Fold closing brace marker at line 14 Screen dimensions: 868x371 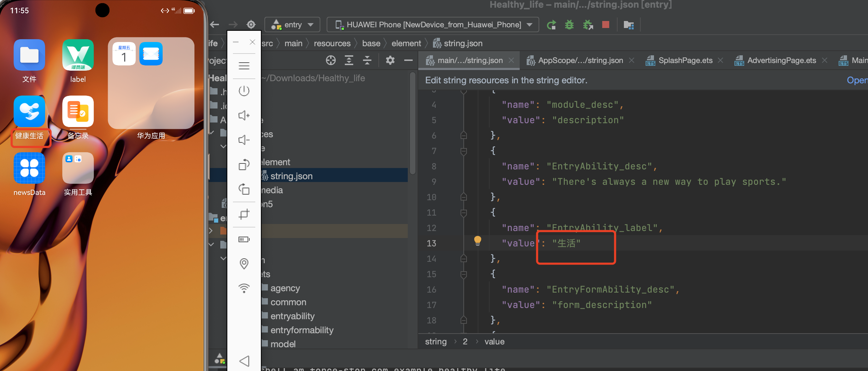(x=464, y=258)
